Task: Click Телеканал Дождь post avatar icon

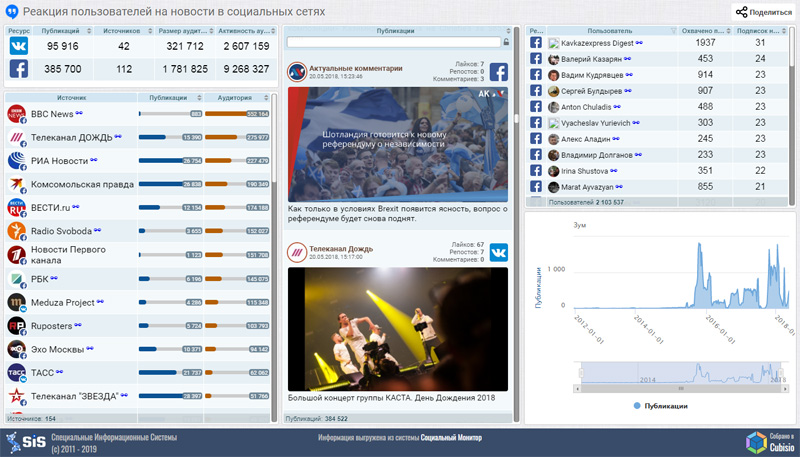Action: [297, 252]
